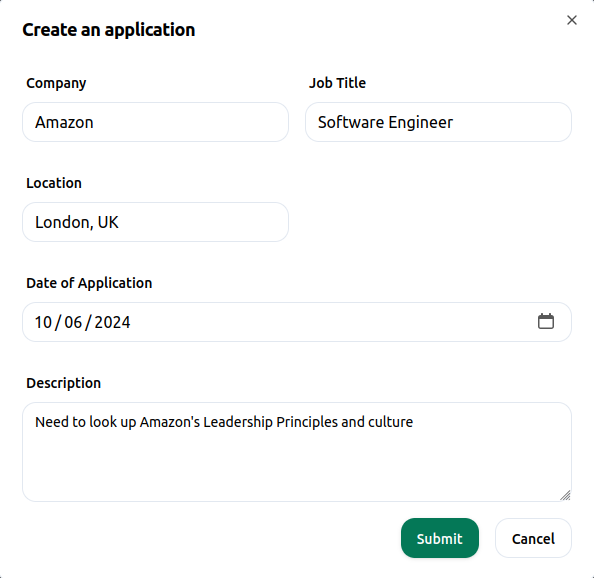This screenshot has height=578, width=594.
Task: Click the day segment 10 in date
Action: pyautogui.click(x=43, y=322)
